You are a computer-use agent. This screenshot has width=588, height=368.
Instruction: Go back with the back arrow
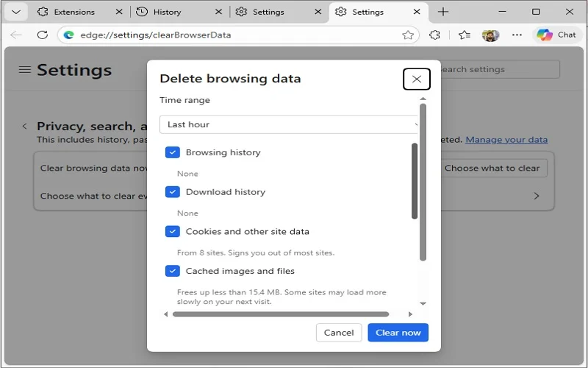16,35
